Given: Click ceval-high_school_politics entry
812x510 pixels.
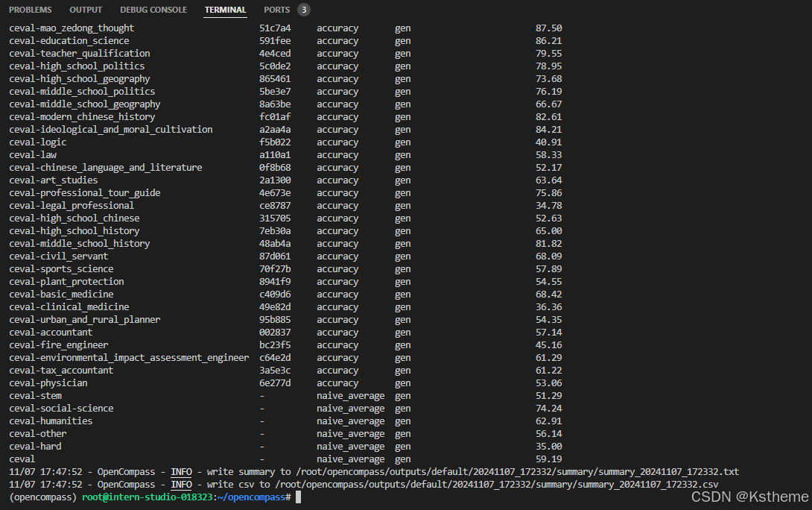Looking at the screenshot, I should click(77, 66).
